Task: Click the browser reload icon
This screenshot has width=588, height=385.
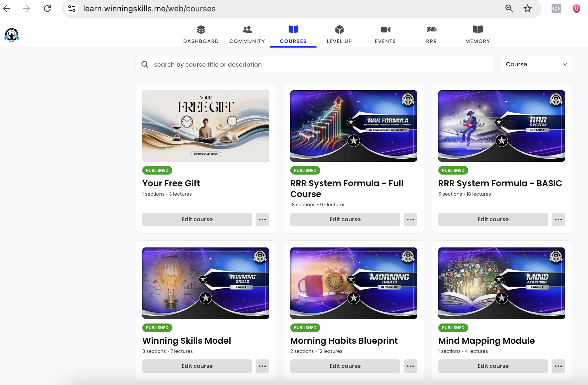Action: pyautogui.click(x=47, y=9)
